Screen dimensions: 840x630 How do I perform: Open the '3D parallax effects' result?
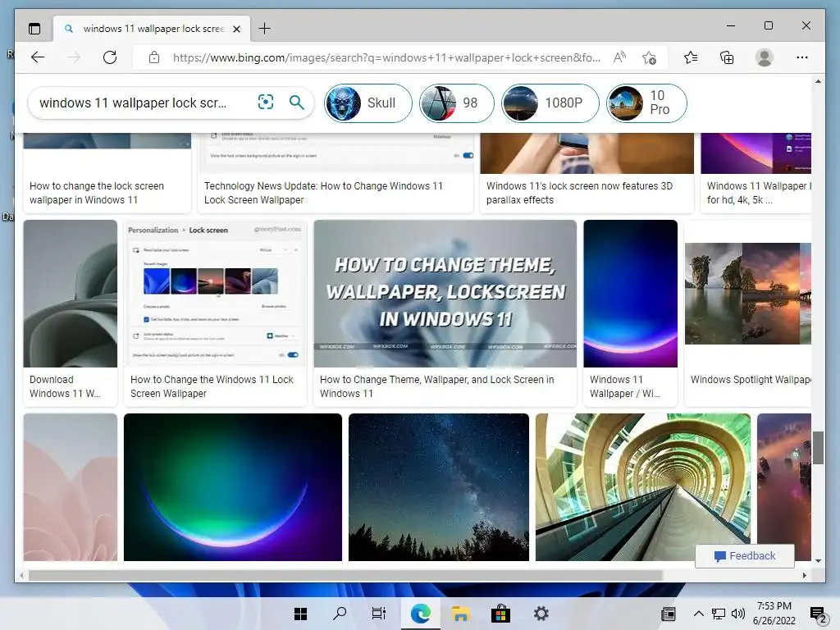click(579, 193)
